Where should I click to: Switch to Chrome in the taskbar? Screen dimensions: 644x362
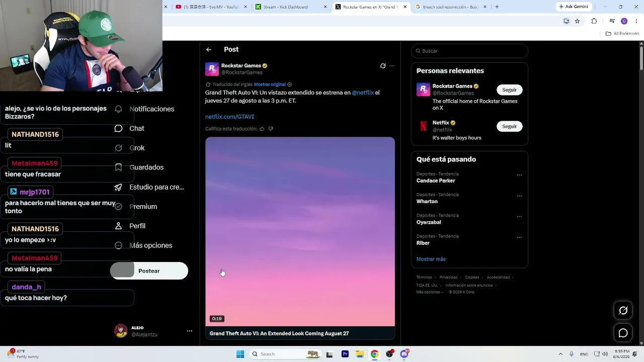[x=374, y=354]
